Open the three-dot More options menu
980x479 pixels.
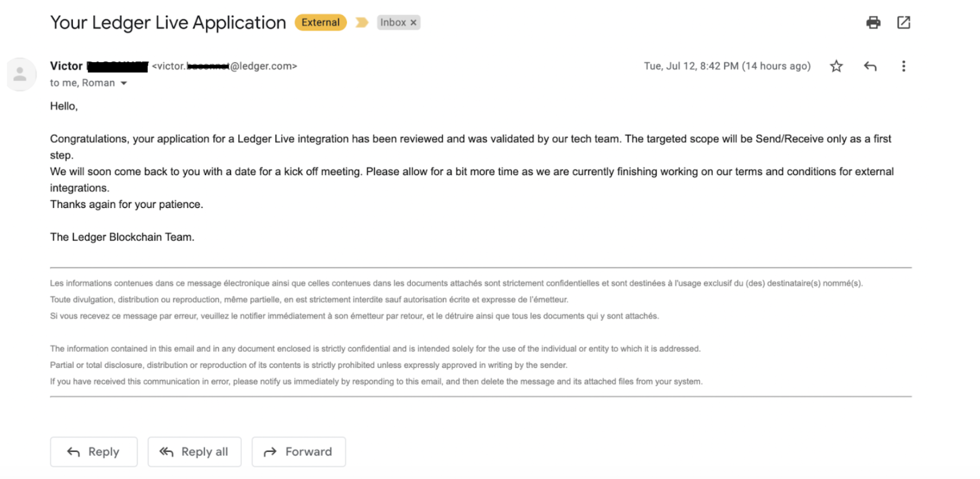point(903,66)
